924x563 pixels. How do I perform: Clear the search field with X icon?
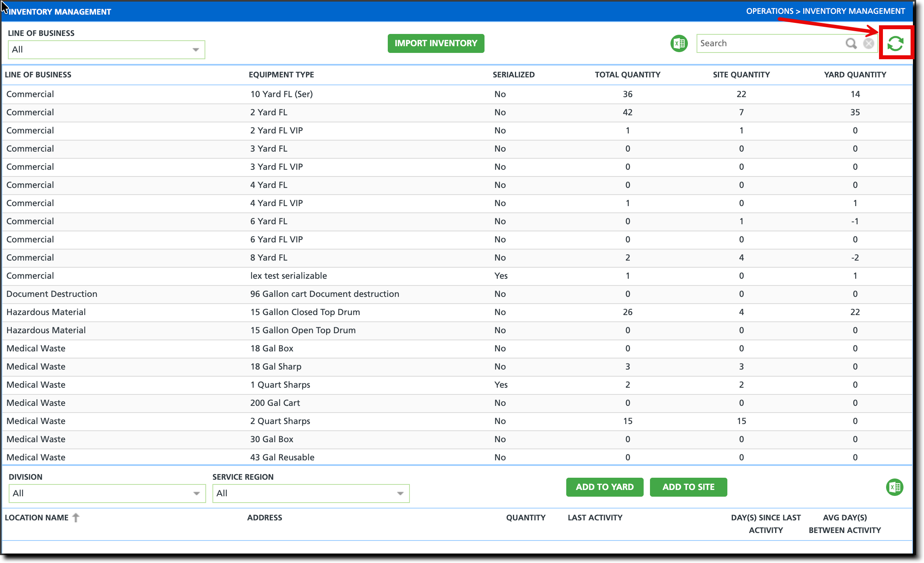[x=868, y=43]
